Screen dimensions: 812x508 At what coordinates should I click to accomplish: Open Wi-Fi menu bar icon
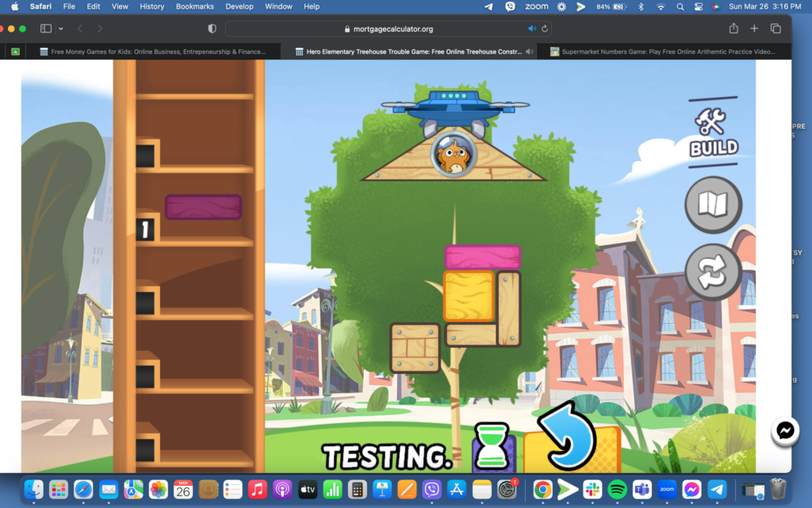click(661, 6)
